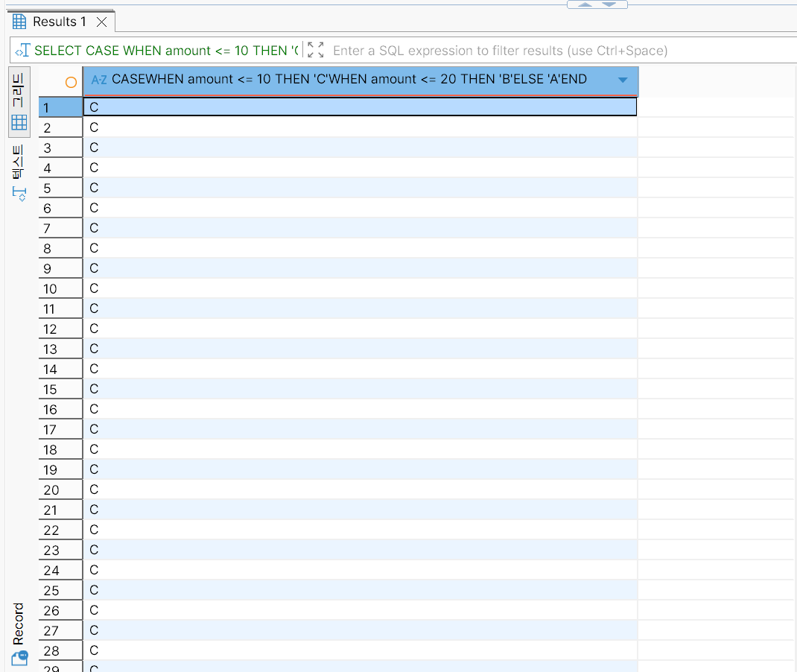Open the CASE column header dropdown arrow
The height and width of the screenshot is (672, 797).
click(x=623, y=80)
